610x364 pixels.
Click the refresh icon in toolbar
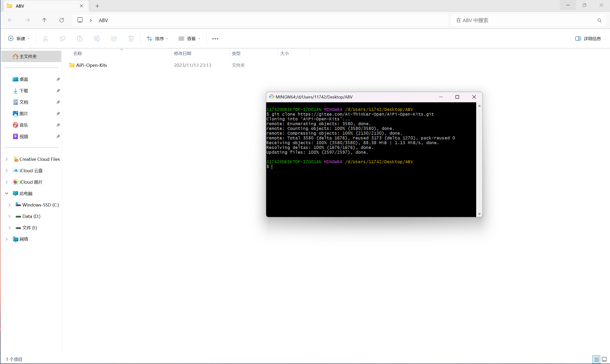(x=62, y=20)
